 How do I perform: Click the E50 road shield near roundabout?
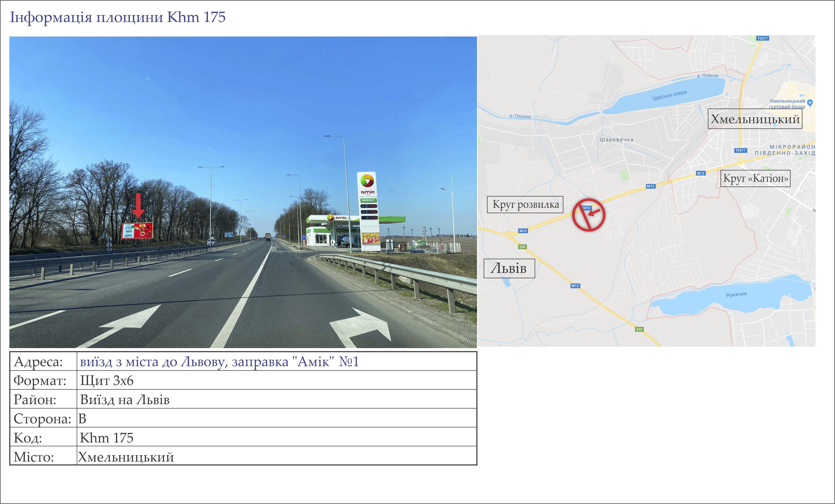click(x=522, y=247)
